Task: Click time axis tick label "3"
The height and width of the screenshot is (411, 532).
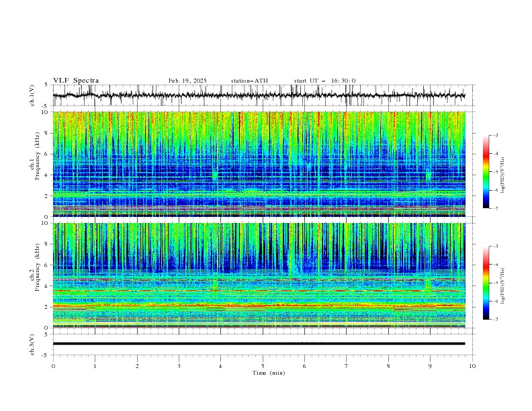Action: point(179,366)
